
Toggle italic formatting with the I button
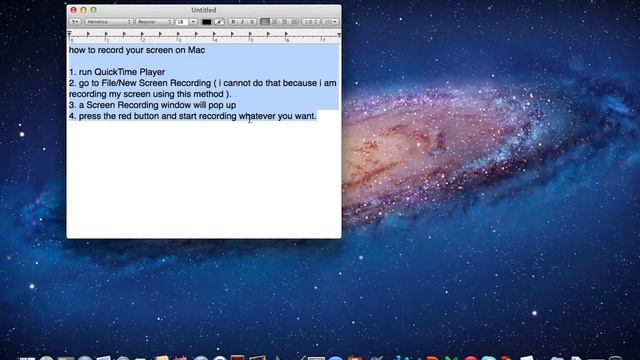coord(242,22)
